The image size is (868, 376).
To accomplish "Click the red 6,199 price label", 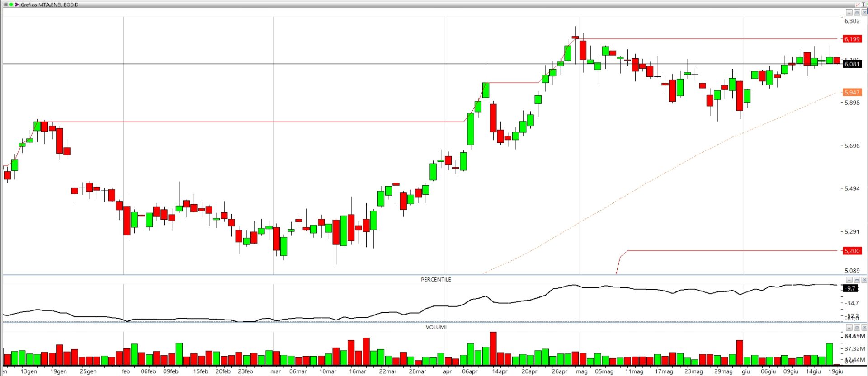I will (852, 39).
